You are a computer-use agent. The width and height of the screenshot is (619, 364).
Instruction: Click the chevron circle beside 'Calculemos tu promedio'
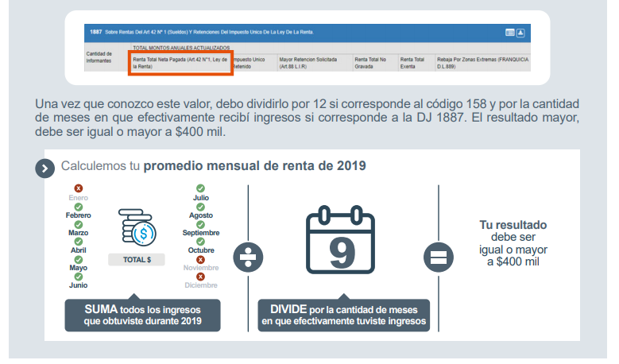(44, 168)
